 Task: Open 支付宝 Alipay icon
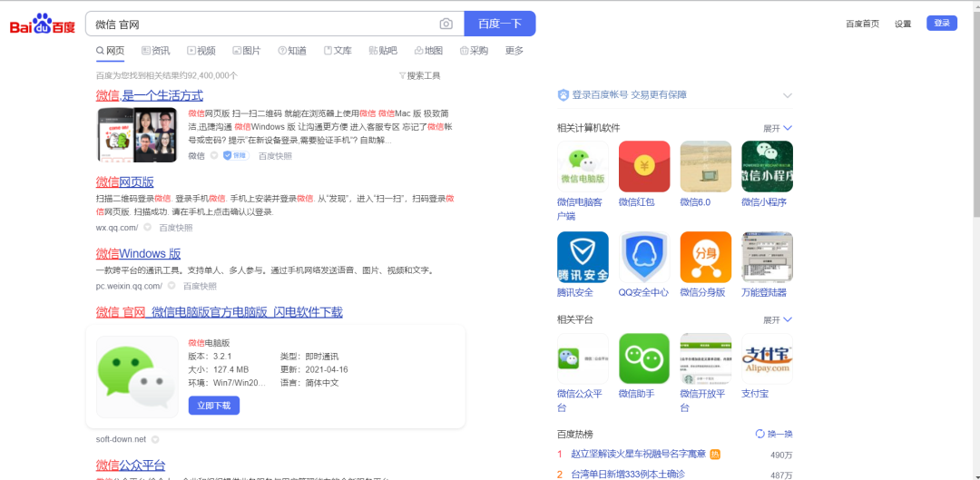767,358
